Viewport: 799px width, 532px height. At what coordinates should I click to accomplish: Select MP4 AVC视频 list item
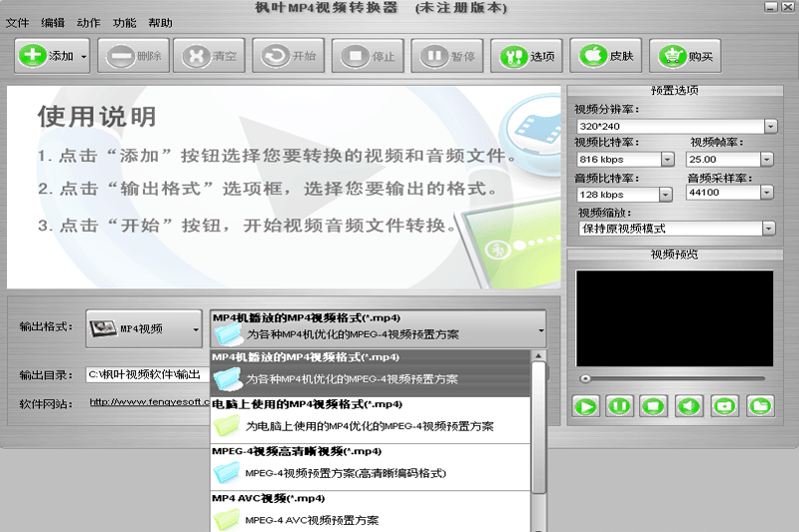[370, 512]
